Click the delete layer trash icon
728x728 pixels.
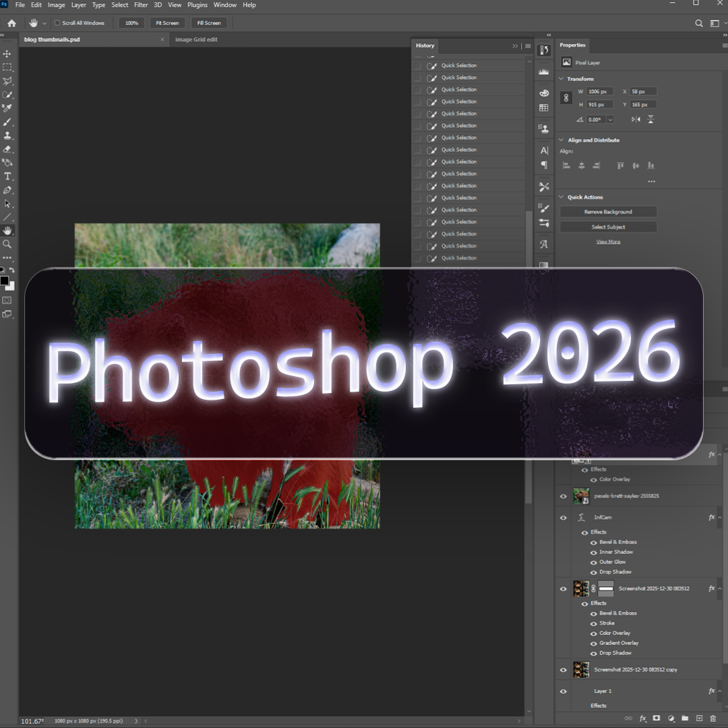[713, 719]
